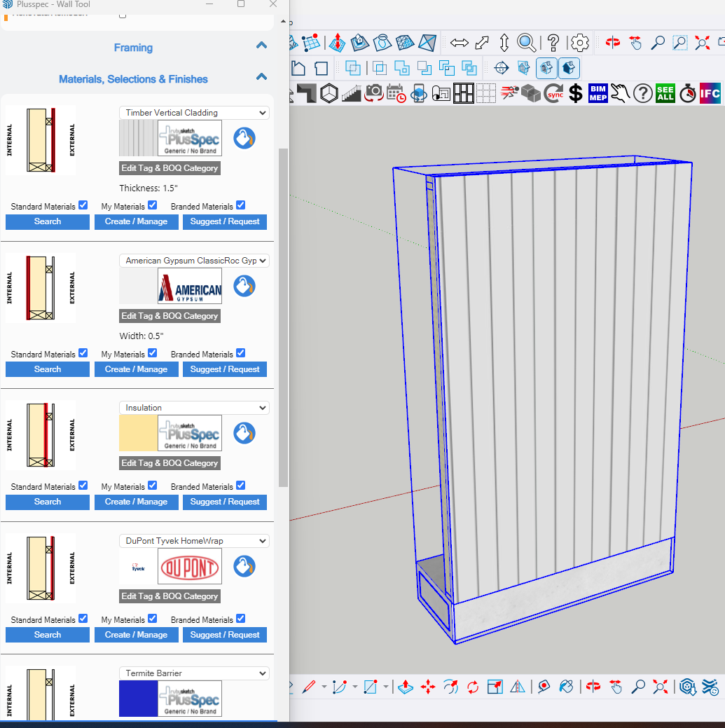Toggle Display Section Fill icon
The width and height of the screenshot is (725, 728).
[569, 68]
